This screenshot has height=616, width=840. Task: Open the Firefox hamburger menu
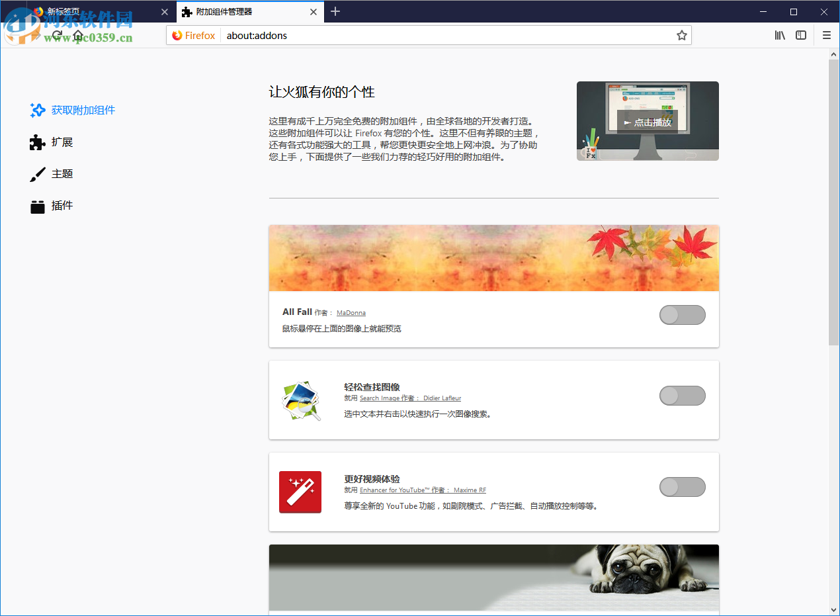tap(826, 35)
